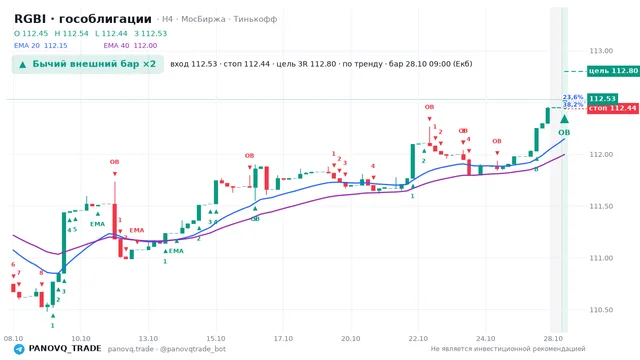
Task: Click the Telegram logo beside PANOVQ_TRADE
Action: pyautogui.click(x=19, y=349)
